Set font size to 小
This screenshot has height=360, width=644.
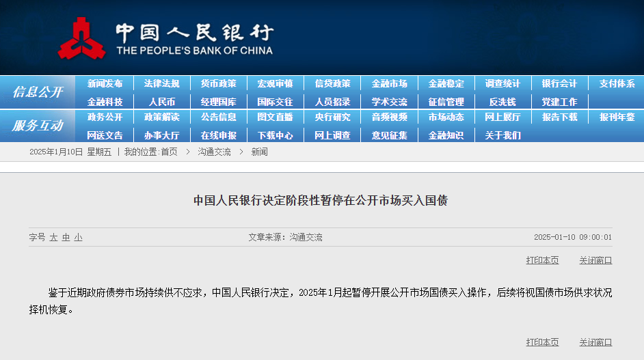pos(78,238)
